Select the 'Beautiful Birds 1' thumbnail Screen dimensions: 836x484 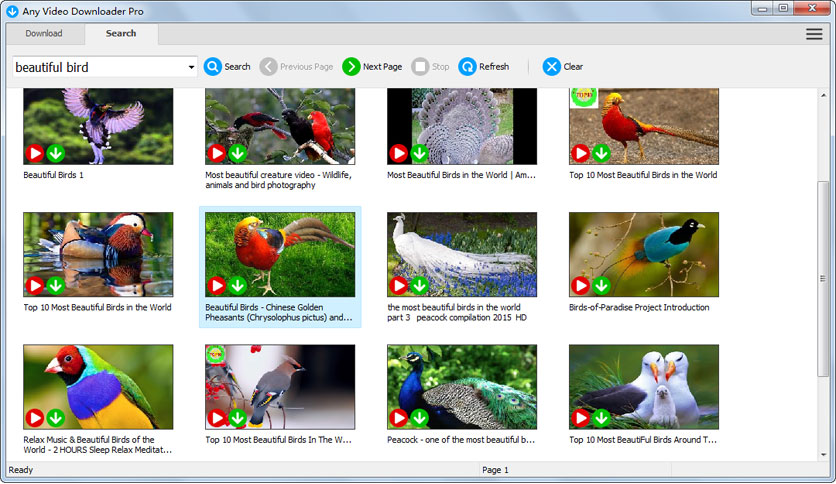coord(98,126)
